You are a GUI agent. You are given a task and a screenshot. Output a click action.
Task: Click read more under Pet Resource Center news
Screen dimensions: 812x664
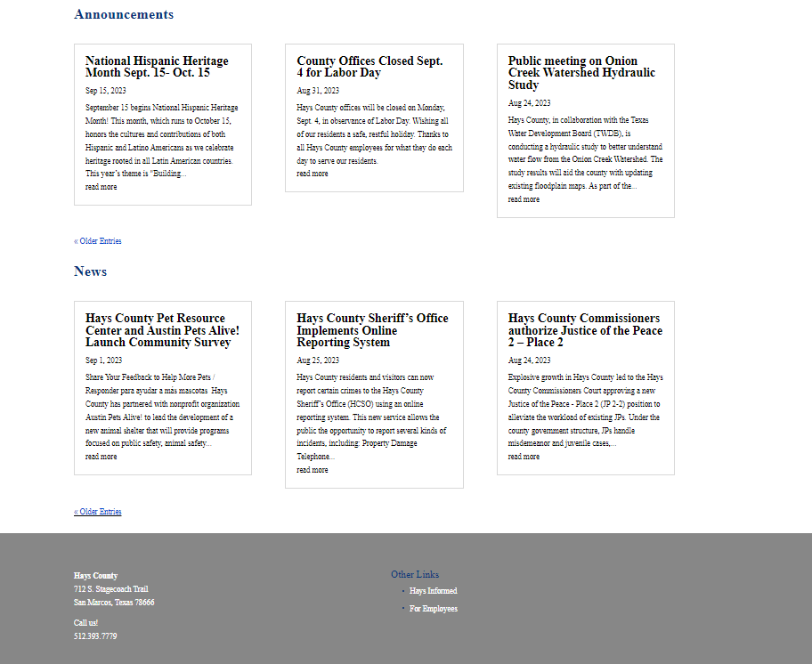pyautogui.click(x=101, y=457)
